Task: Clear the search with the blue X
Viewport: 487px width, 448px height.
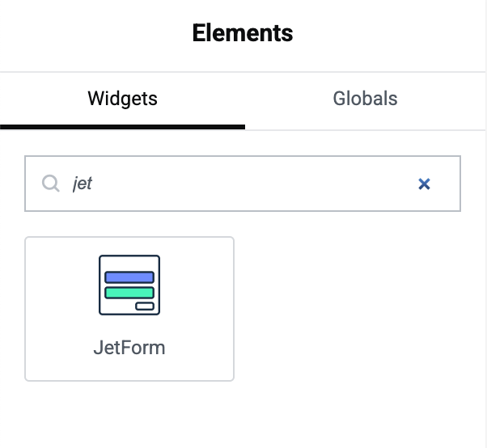Action: 424,184
